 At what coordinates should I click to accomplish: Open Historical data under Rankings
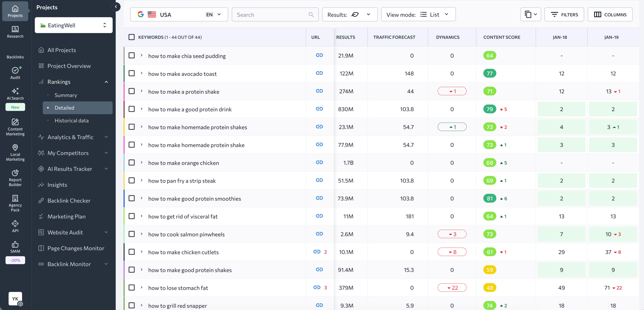[x=71, y=121]
